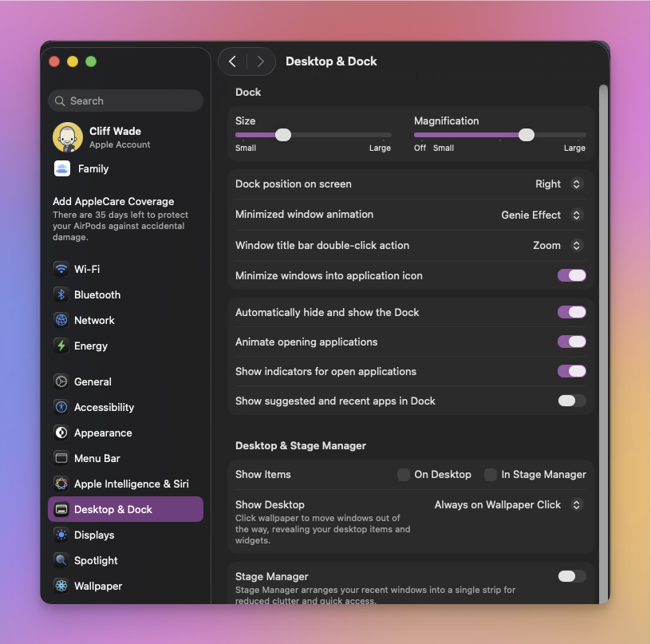Click the Accessibility icon in sidebar
The image size is (651, 644).
(x=61, y=407)
